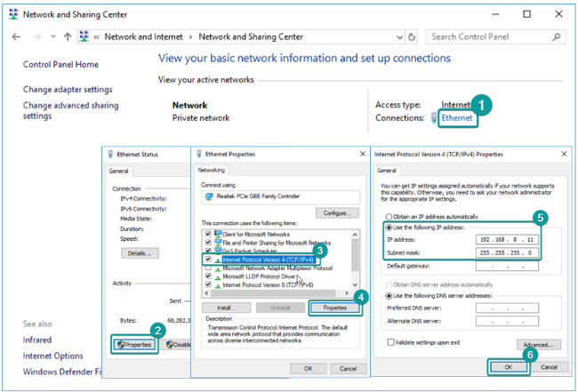Click OK in TCP/IPv4 Properties

[x=509, y=367]
